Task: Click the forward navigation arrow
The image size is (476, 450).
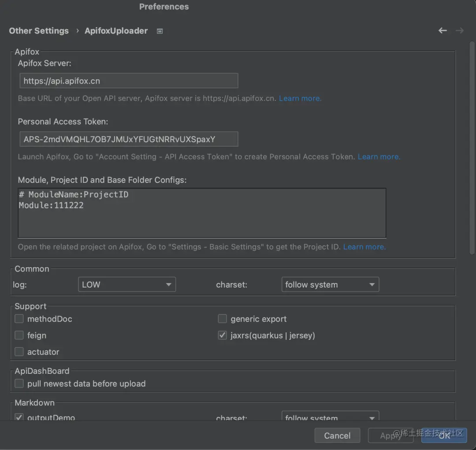Action: point(459,31)
